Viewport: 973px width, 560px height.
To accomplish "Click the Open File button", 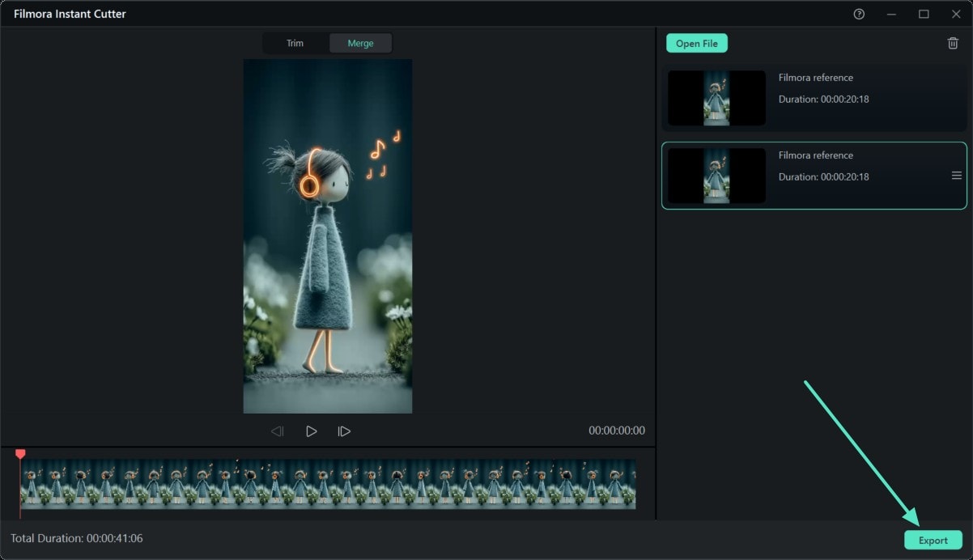I will [697, 44].
